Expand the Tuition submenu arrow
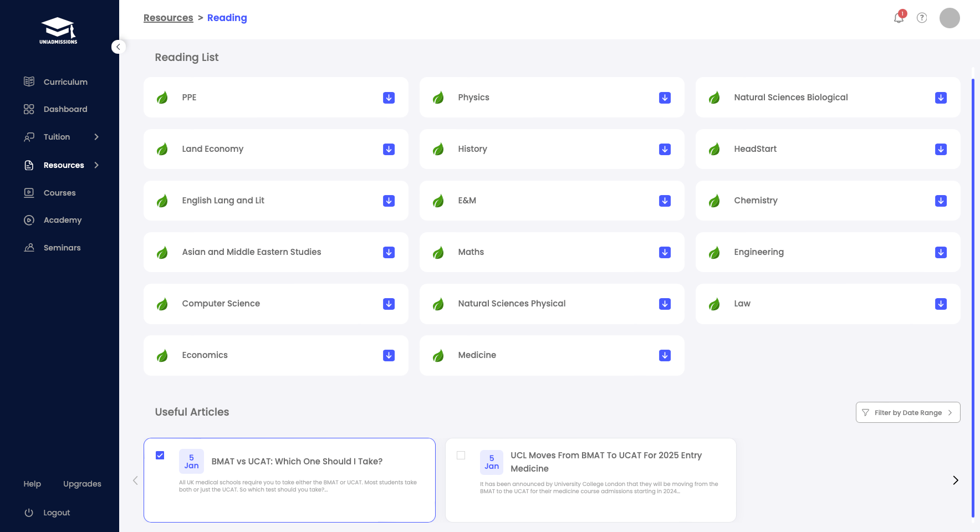The image size is (980, 532). [96, 137]
